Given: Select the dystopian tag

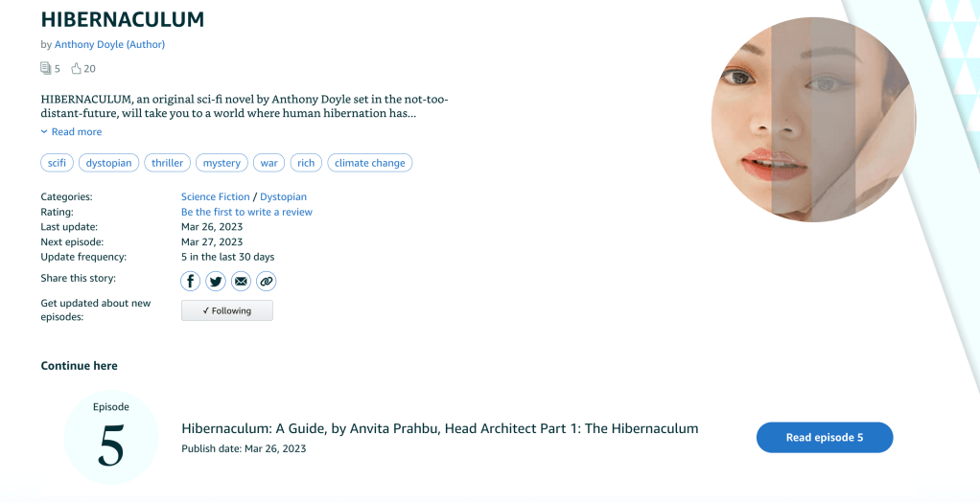Looking at the screenshot, I should [x=109, y=163].
